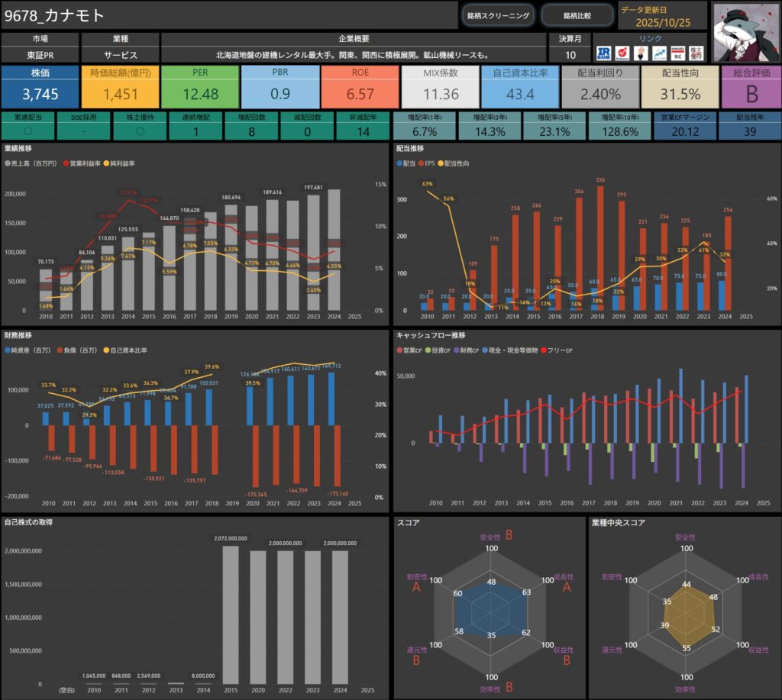Open the 銘柄スクリーニング button
The width and height of the screenshot is (782, 700).
[498, 15]
